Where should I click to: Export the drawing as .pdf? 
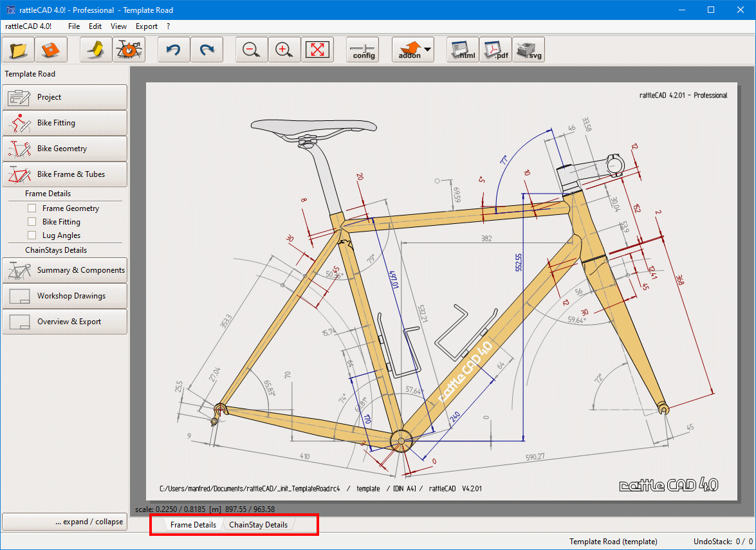point(495,50)
